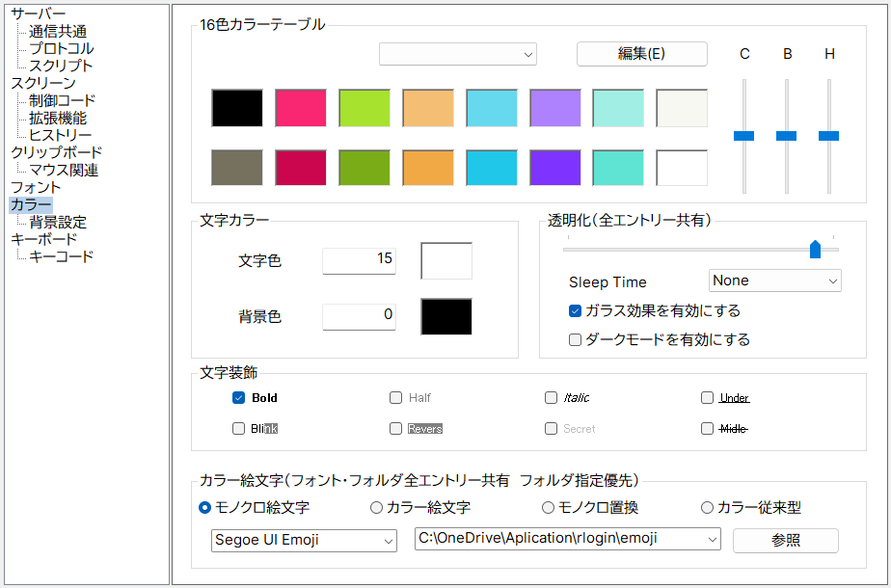Click the black background color preview box
The width and height of the screenshot is (891, 588).
click(446, 316)
